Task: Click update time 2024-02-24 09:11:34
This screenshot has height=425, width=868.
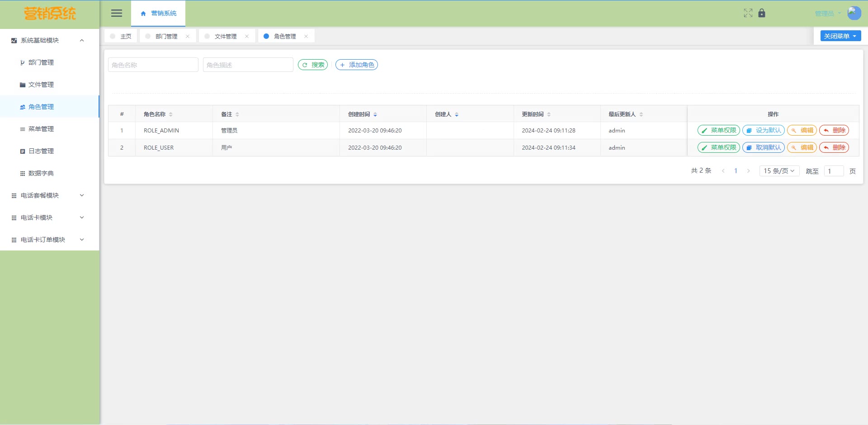Action: (549, 148)
